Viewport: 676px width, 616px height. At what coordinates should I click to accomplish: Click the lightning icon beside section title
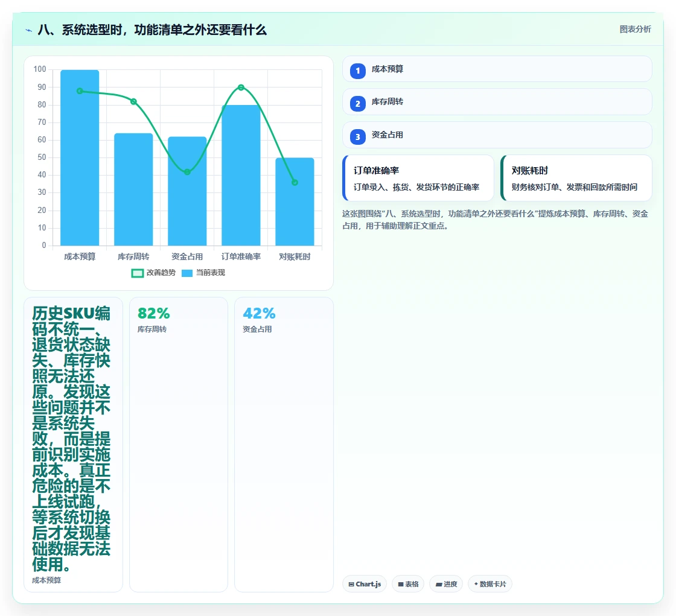[x=29, y=31]
